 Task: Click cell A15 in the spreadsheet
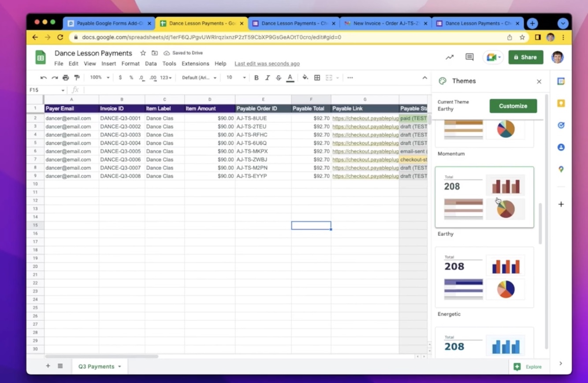coord(71,225)
